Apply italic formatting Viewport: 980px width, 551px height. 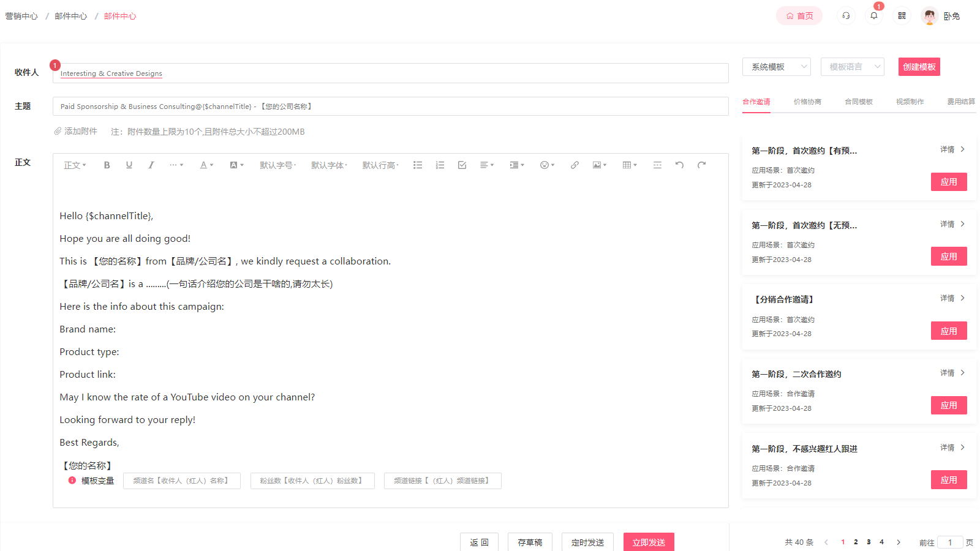pos(151,165)
